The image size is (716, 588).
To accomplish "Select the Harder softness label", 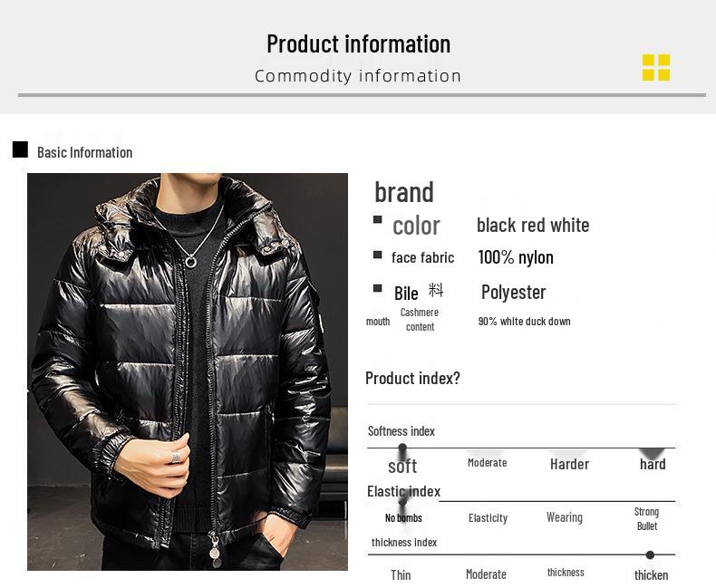I will (569, 464).
